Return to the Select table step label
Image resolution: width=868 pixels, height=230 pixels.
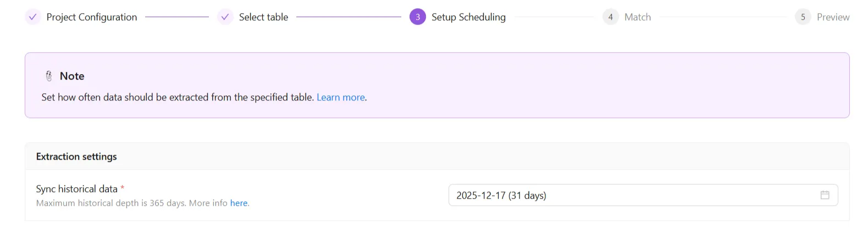(x=263, y=17)
